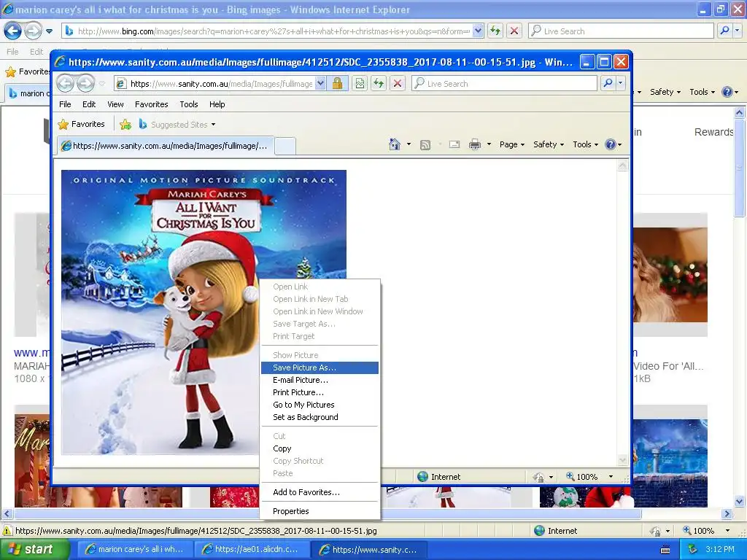
Task: Click the clock showing 3:12 PM
Action: (720, 550)
